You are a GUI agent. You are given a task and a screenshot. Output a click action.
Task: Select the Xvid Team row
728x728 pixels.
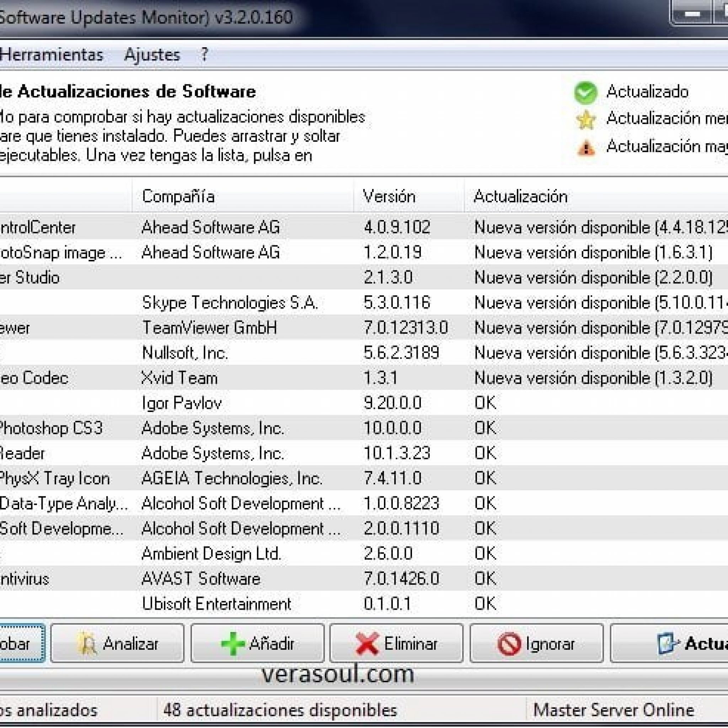click(x=364, y=378)
